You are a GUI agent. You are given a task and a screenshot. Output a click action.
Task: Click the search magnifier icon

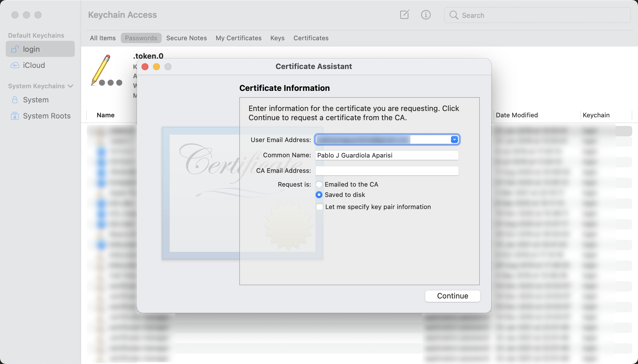pos(454,15)
